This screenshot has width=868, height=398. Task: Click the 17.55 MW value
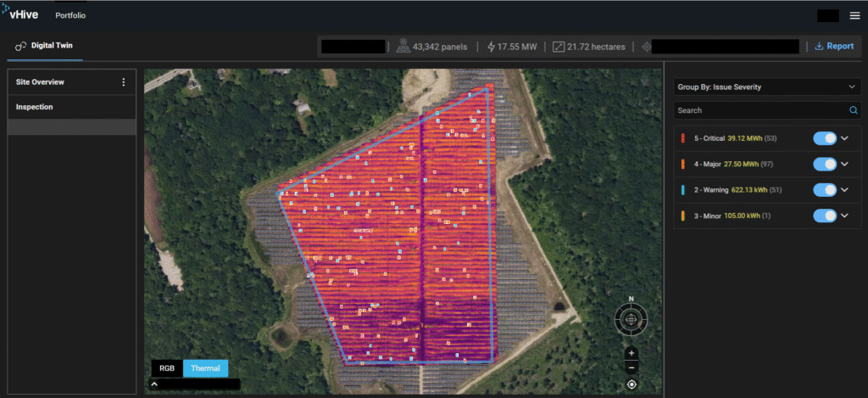click(517, 48)
